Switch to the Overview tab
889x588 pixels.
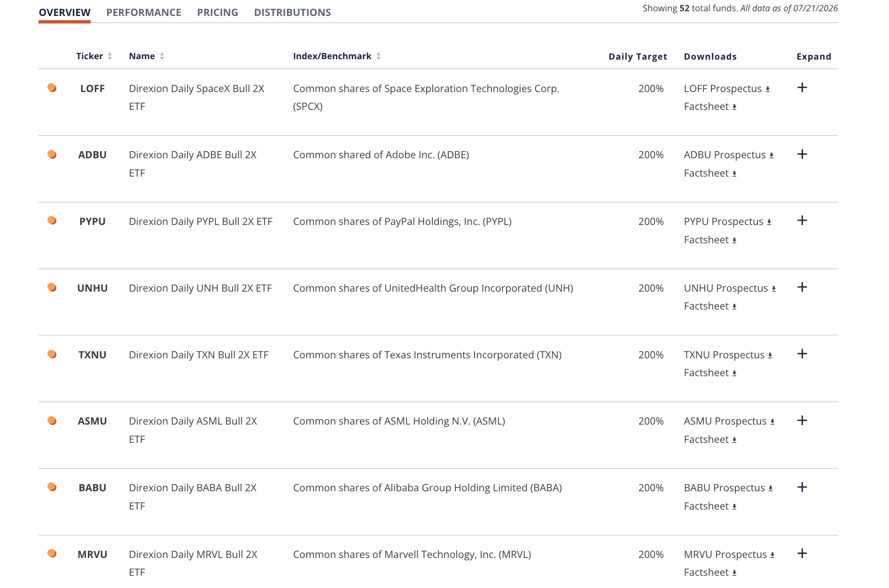65,13
